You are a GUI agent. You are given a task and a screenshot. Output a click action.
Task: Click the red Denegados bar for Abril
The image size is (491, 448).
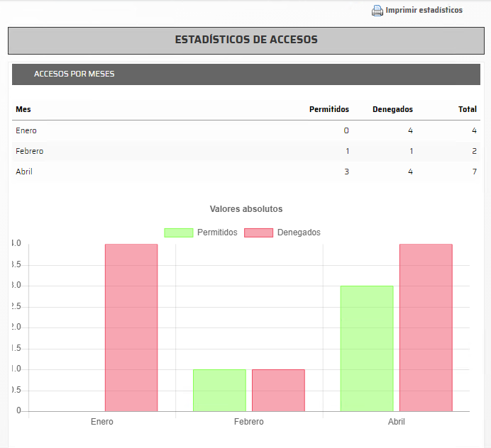pyautogui.click(x=426, y=327)
